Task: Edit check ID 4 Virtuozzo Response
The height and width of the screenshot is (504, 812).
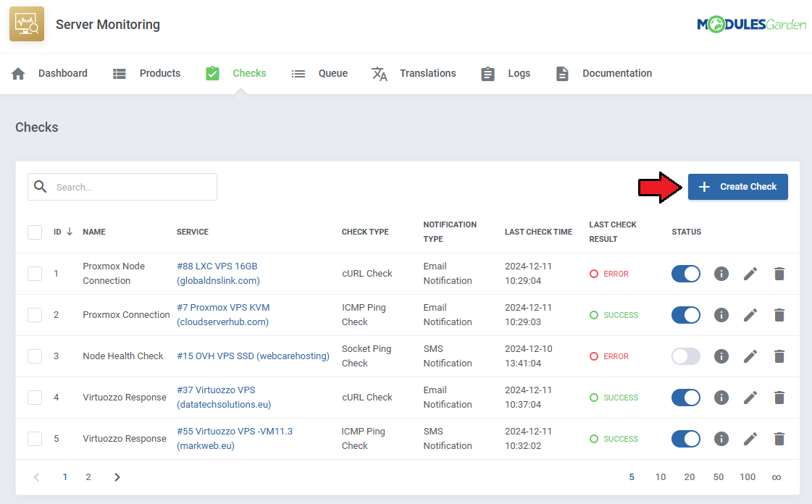Action: (x=750, y=398)
